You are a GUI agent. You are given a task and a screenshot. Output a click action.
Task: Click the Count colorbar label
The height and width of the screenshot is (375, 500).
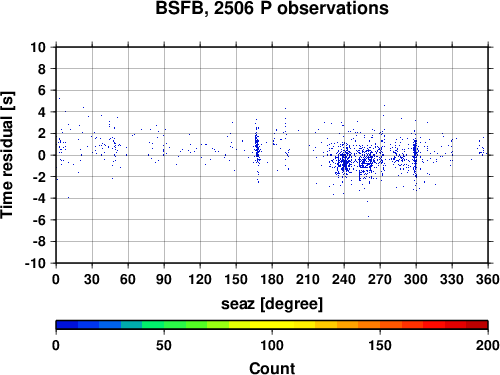point(272,368)
